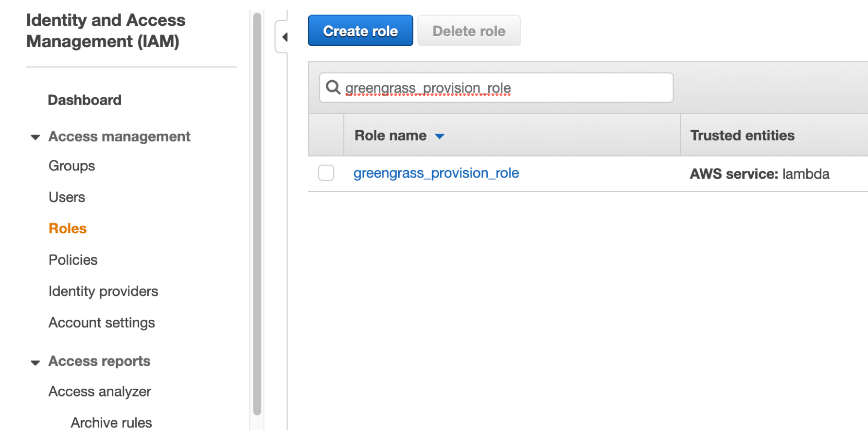868x430 pixels.
Task: Open Dashboard in the sidebar
Action: pyautogui.click(x=85, y=100)
